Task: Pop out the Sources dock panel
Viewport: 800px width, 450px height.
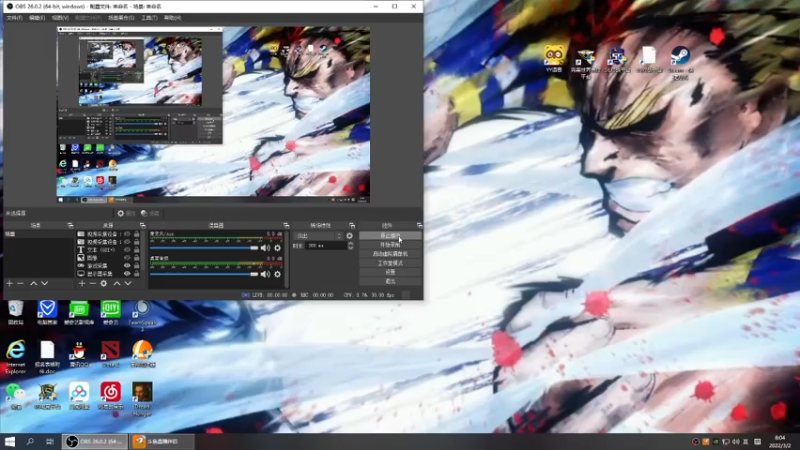Action: [x=143, y=225]
